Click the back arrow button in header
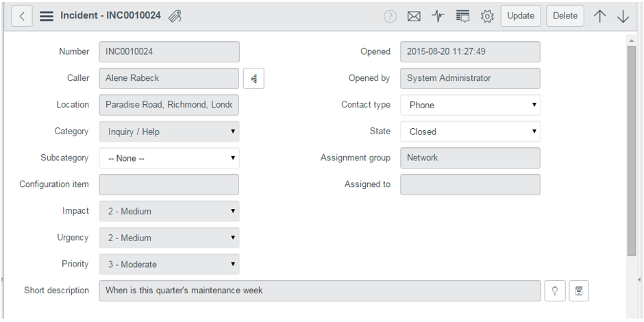Image resolution: width=644 pixels, height=322 pixels. 22,16
